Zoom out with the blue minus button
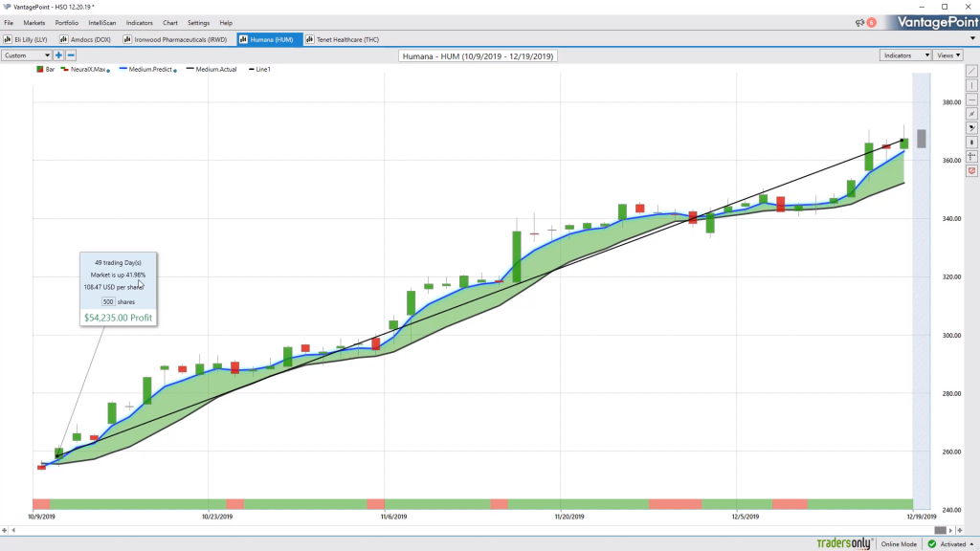This screenshot has height=551, width=980. (71, 55)
